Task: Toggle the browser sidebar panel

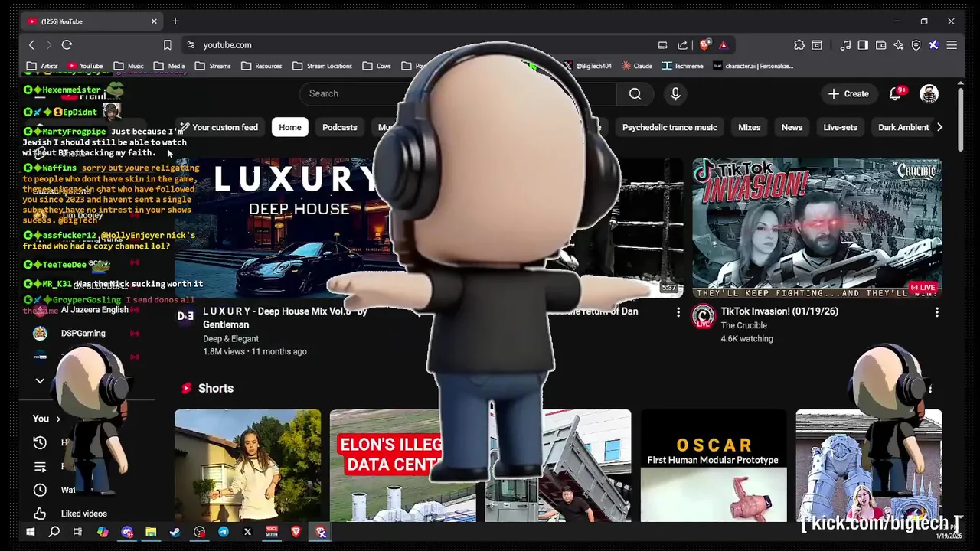Action: pyautogui.click(x=863, y=45)
